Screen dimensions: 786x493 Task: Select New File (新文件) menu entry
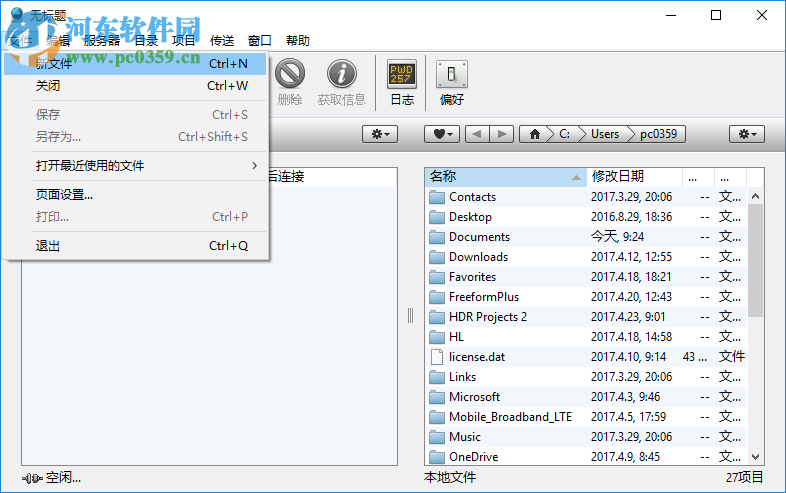[135, 64]
